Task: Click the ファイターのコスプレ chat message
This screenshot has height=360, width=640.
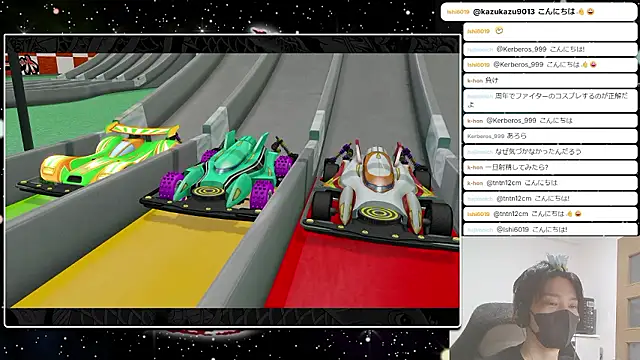Action: 550,100
